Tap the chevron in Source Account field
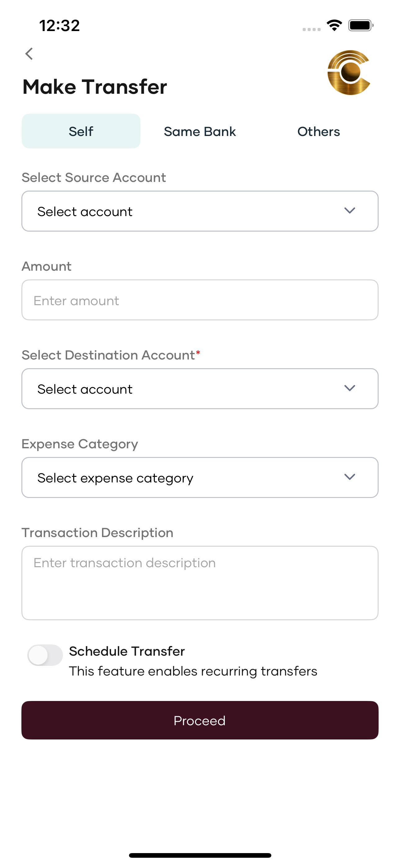 [x=350, y=211]
